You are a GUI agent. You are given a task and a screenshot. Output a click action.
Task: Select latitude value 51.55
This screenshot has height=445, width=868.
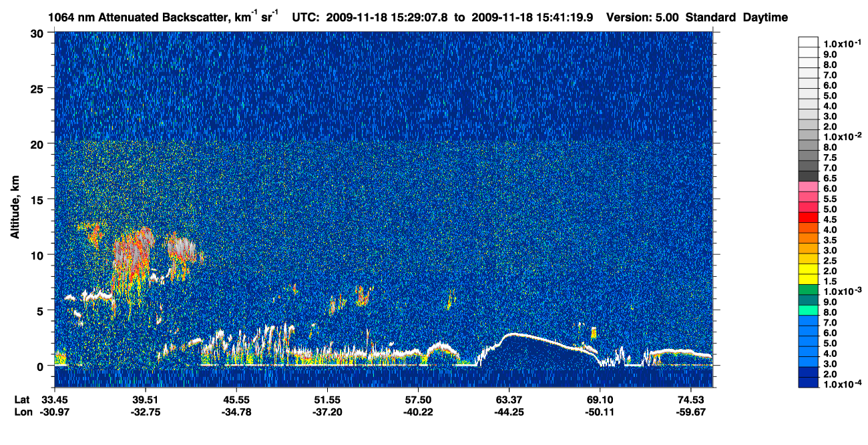point(327,400)
